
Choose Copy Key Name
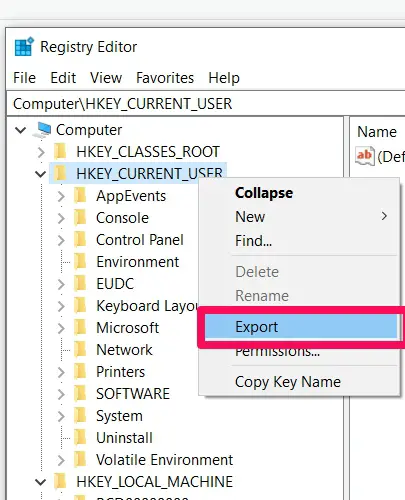(x=299, y=382)
